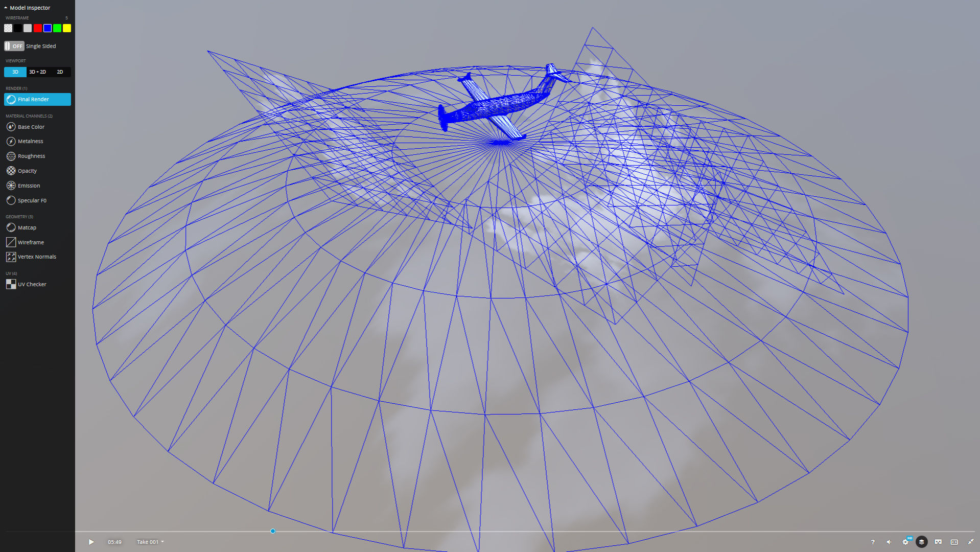This screenshot has width=980, height=552.
Task: Select the light gray wireframe color
Action: [x=28, y=28]
